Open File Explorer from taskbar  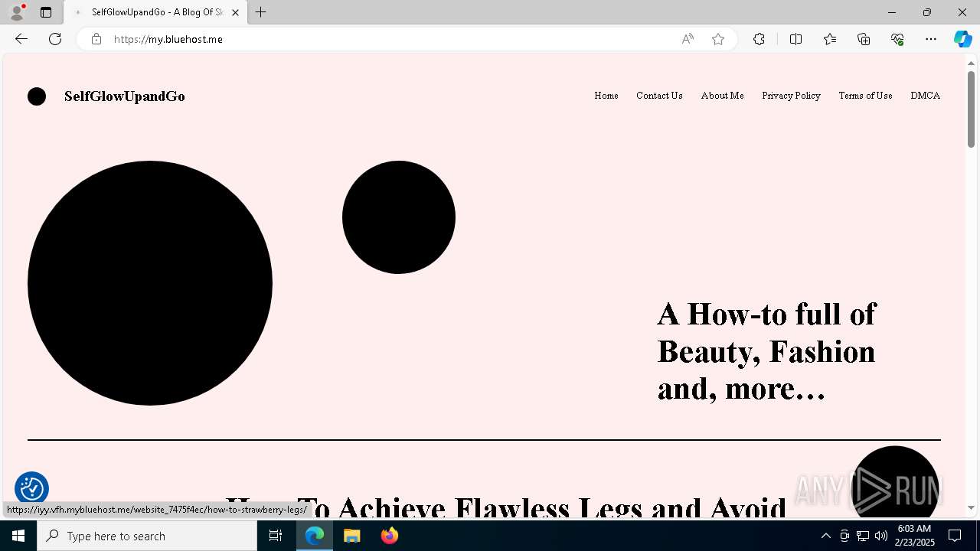click(x=352, y=536)
